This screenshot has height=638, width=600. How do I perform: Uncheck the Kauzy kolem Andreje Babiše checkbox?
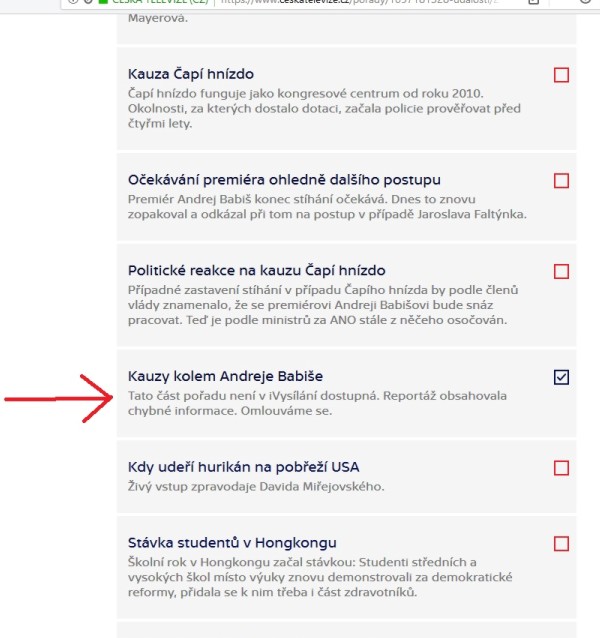[561, 377]
